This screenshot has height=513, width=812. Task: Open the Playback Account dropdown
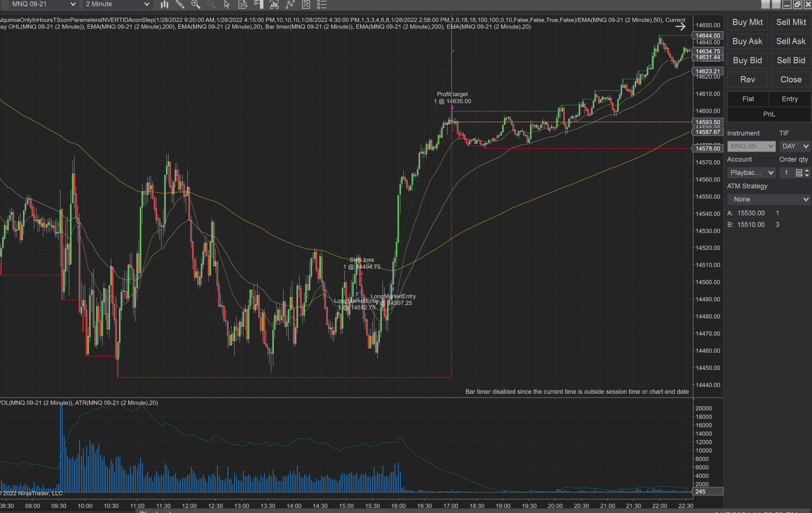751,173
